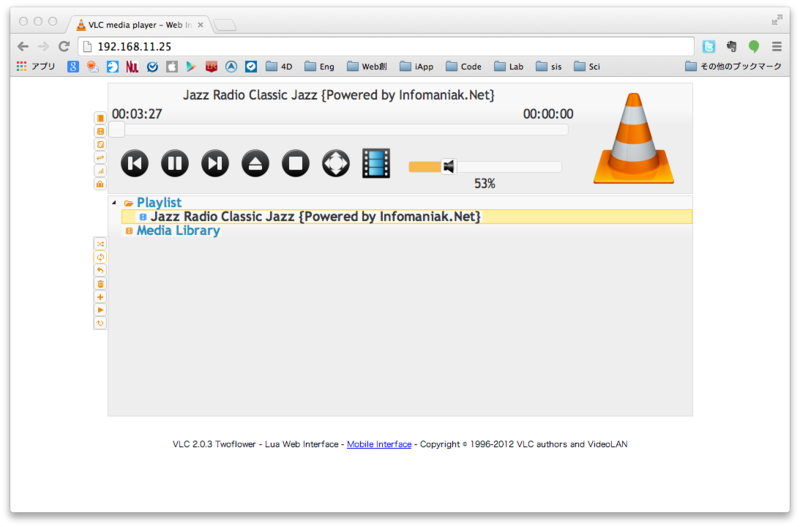Select Jazz Radio Classic Jazz playlist item
This screenshot has height=527, width=800.
coord(407,216)
